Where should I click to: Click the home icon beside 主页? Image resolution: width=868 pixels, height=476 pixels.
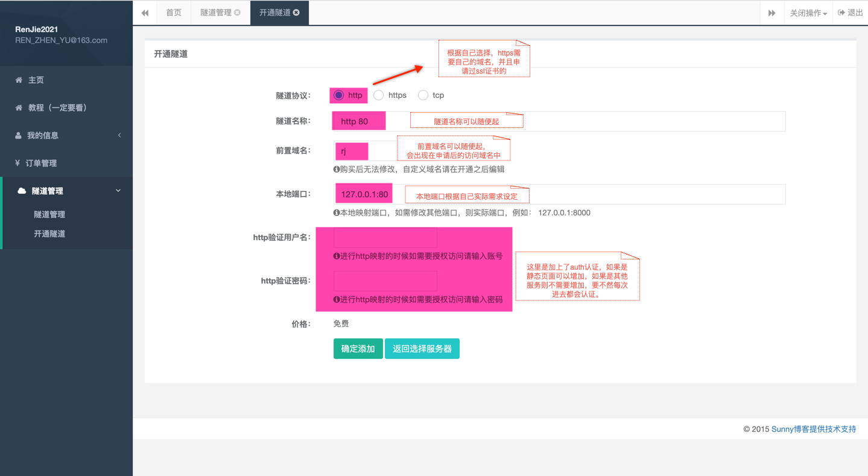[x=19, y=80]
